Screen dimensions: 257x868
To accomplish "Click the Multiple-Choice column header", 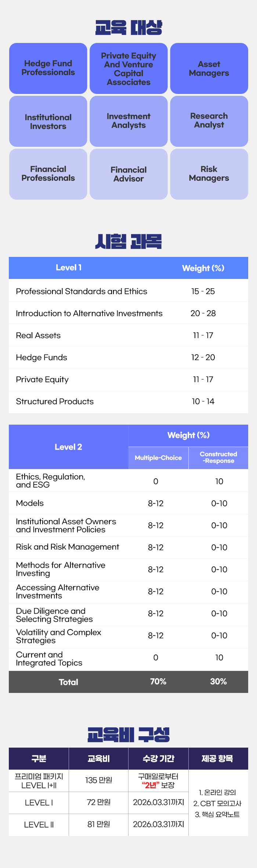I will [x=158, y=458].
